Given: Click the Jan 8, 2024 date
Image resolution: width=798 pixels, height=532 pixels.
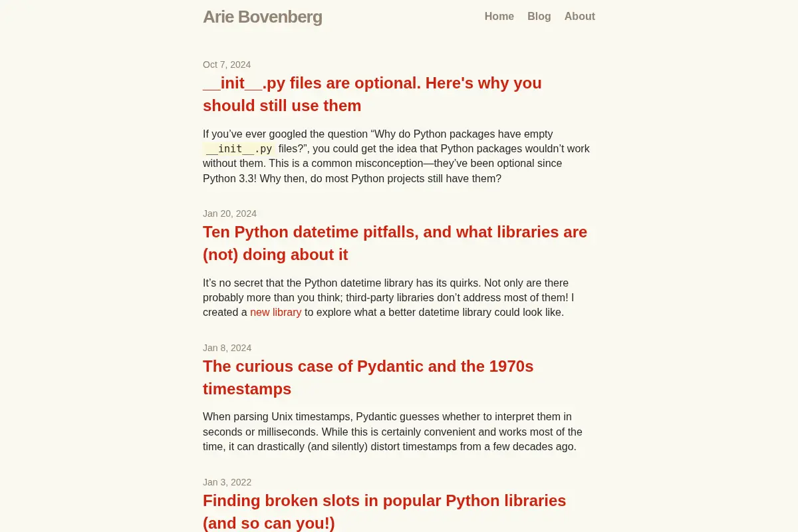Looking at the screenshot, I should (227, 348).
